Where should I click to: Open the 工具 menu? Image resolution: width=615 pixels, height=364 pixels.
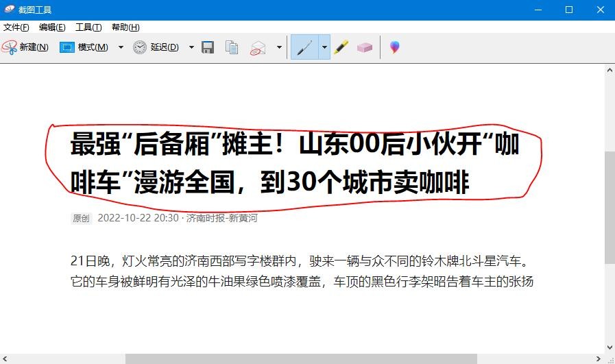pos(88,27)
